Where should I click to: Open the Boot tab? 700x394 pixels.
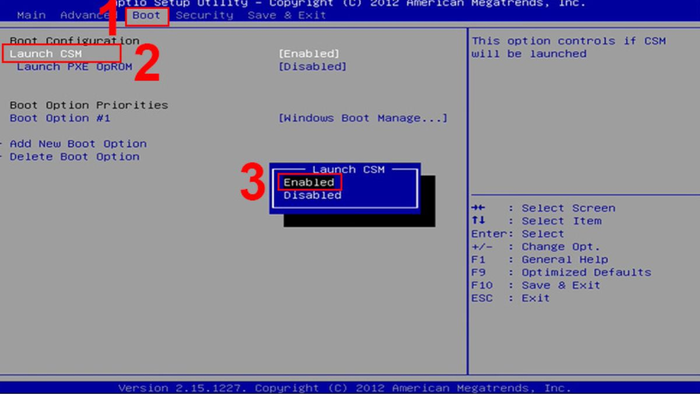click(x=146, y=15)
